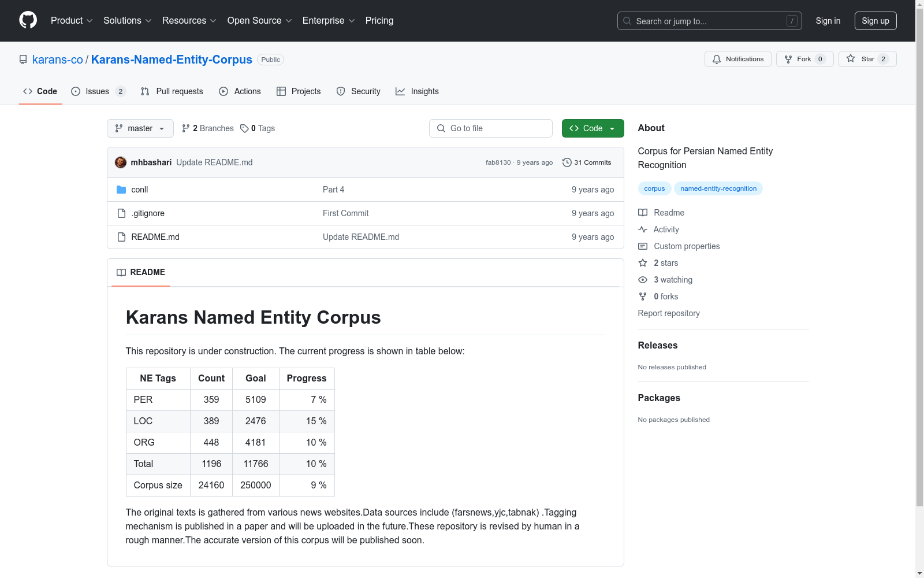Click the search magnifier icon in header

tap(627, 21)
